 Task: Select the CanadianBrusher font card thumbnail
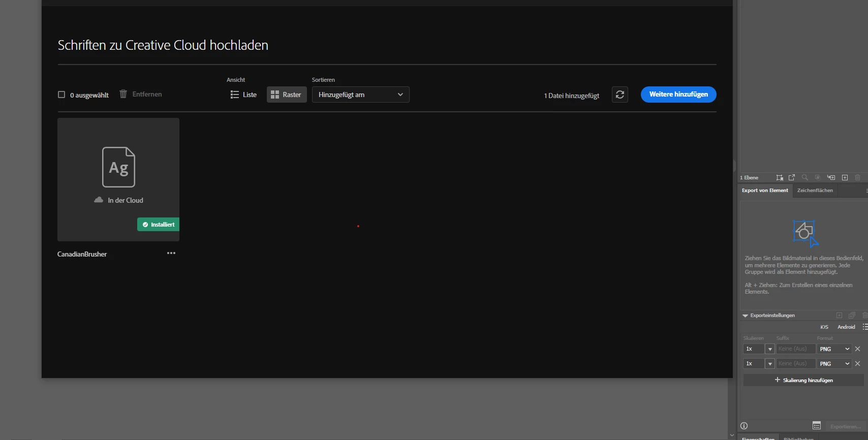(x=118, y=179)
